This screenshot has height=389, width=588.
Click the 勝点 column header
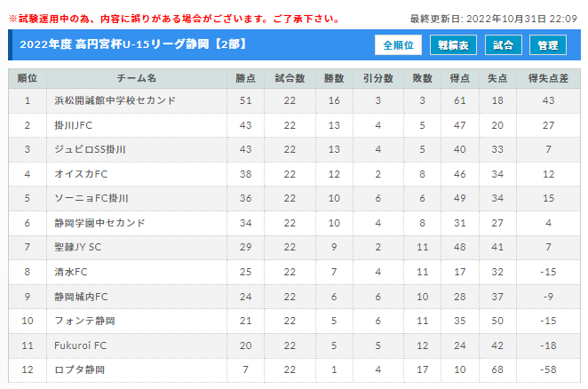tap(245, 78)
